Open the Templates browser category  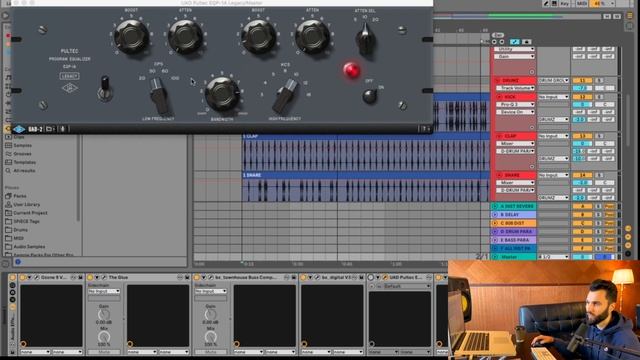click(x=24, y=162)
